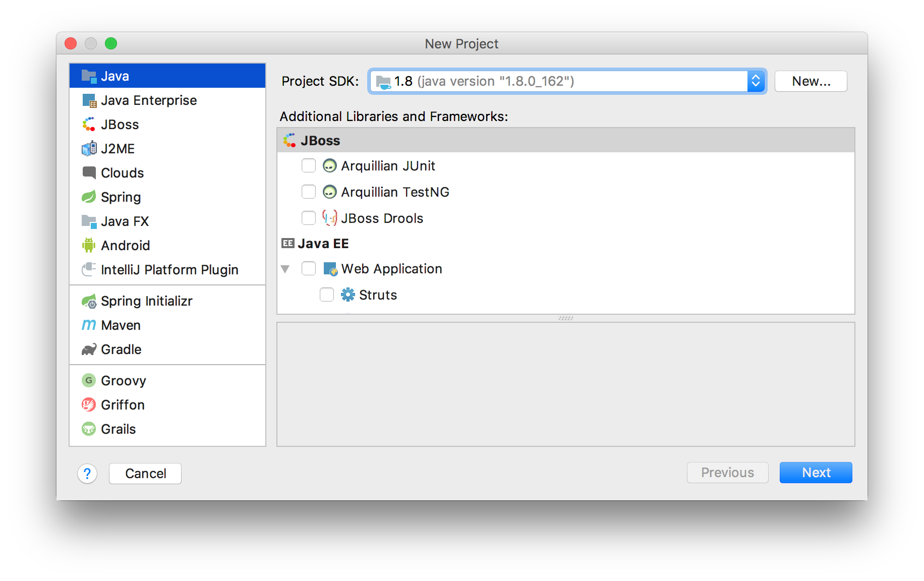This screenshot has width=924, height=581.
Task: Select Grails project type label
Action: coord(119,429)
